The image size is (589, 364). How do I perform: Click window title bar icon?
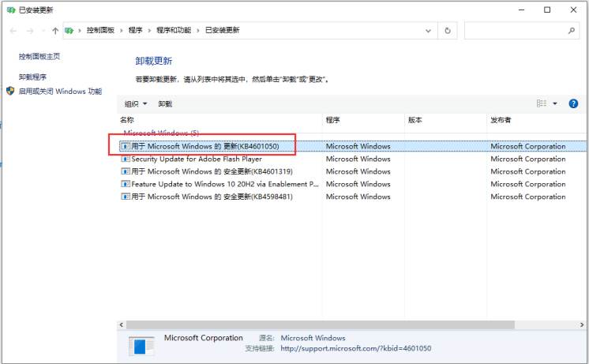pyautogui.click(x=11, y=10)
